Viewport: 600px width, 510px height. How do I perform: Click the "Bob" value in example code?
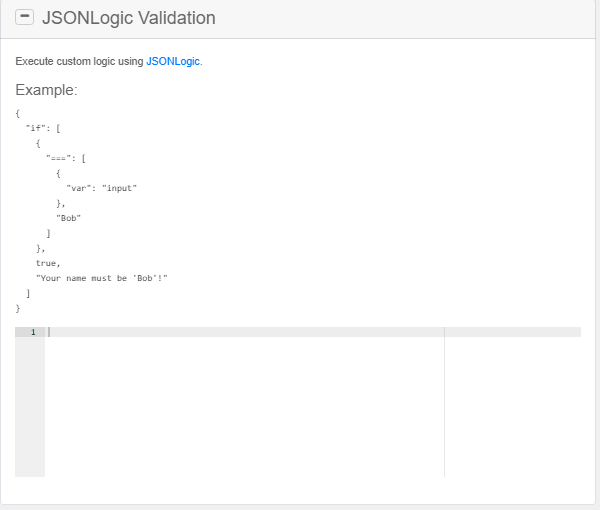click(x=69, y=218)
